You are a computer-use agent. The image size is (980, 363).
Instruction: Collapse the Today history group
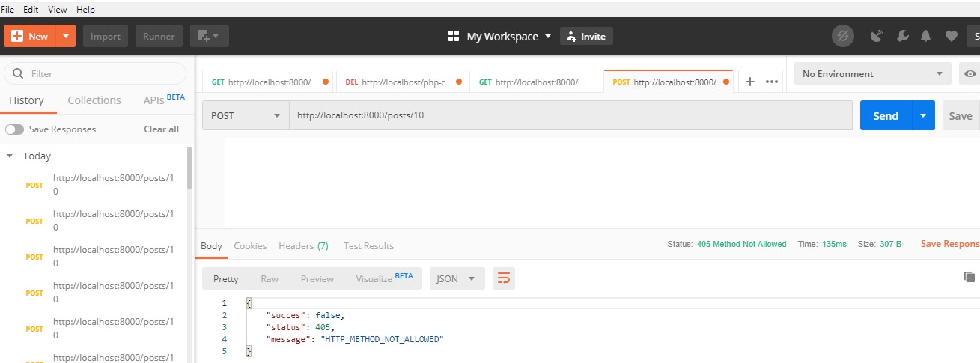click(x=10, y=156)
